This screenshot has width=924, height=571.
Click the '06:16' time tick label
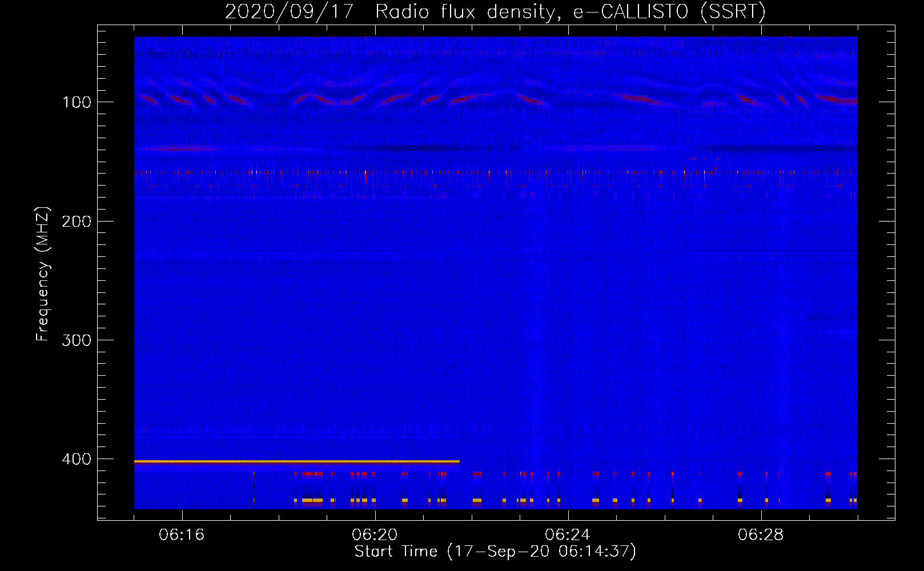pyautogui.click(x=182, y=534)
